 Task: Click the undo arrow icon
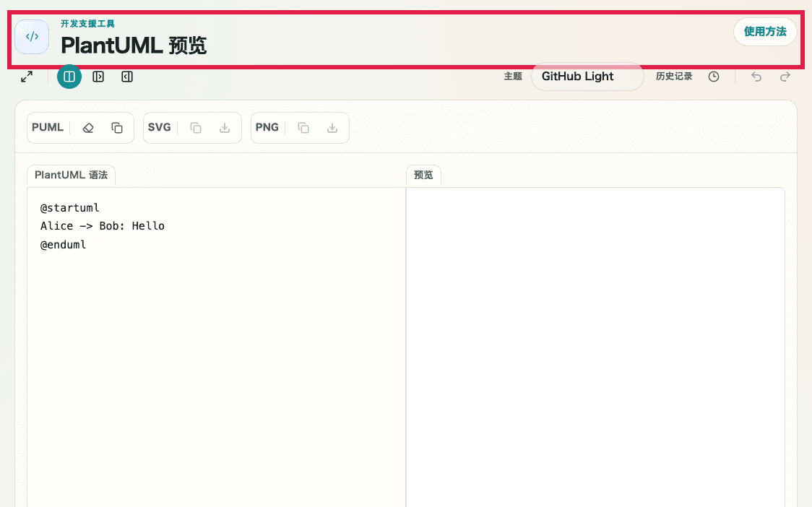(x=756, y=76)
